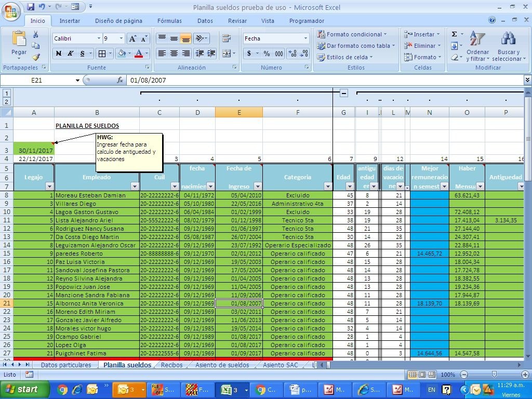This screenshot has width=532, height=399.
Task: Align text right
Action: 185,54
